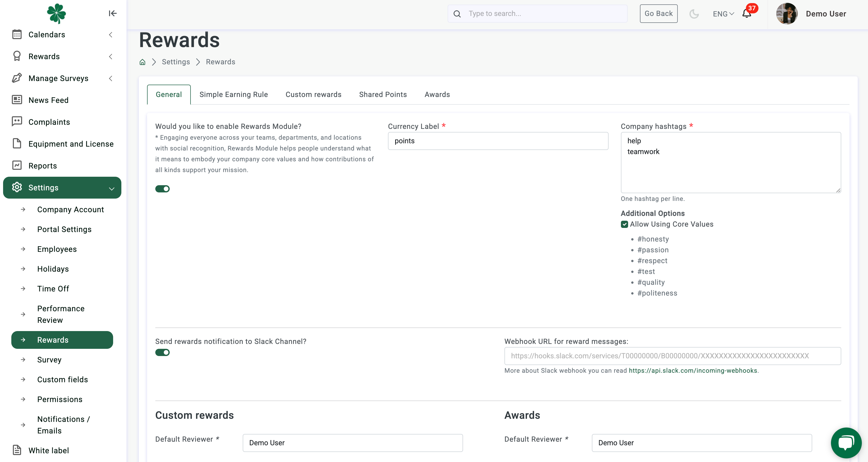The width and height of the screenshot is (868, 462).
Task: Click the News Feed icon
Action: tap(17, 100)
